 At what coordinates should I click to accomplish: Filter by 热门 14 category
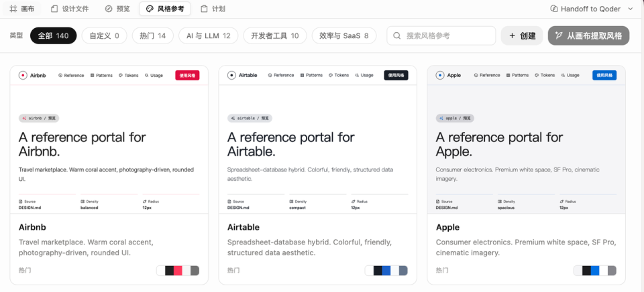(x=153, y=35)
